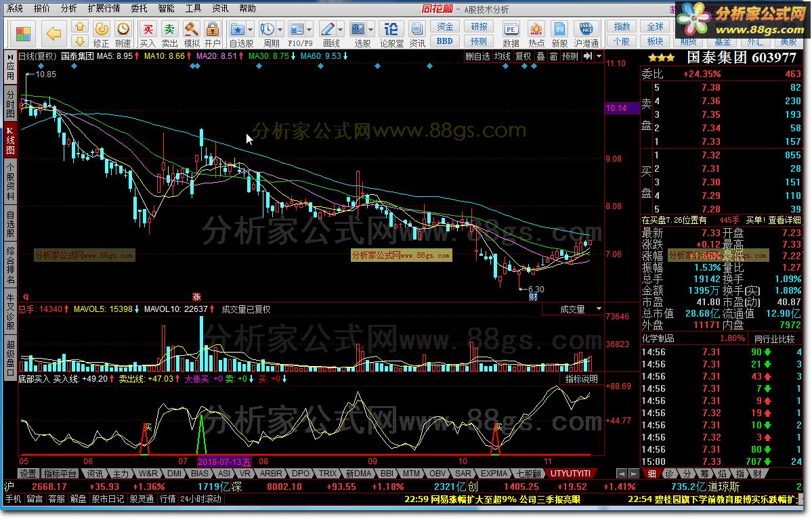Click the red 买入 buy icon
This screenshot has height=519, width=812.
pyautogui.click(x=148, y=29)
